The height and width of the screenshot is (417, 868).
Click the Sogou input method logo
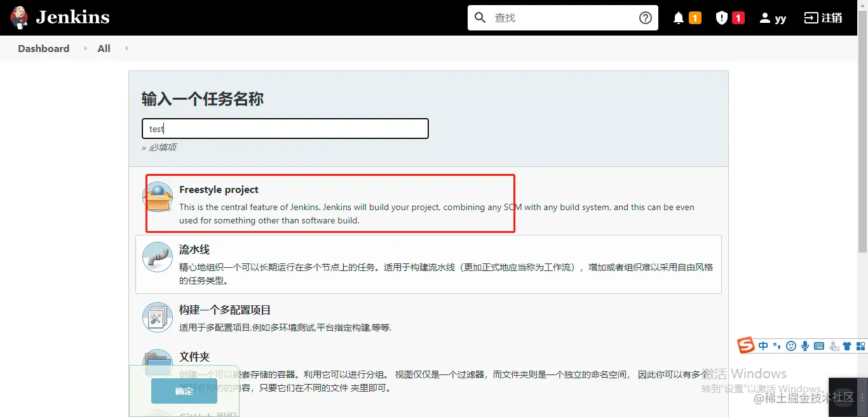click(x=746, y=345)
